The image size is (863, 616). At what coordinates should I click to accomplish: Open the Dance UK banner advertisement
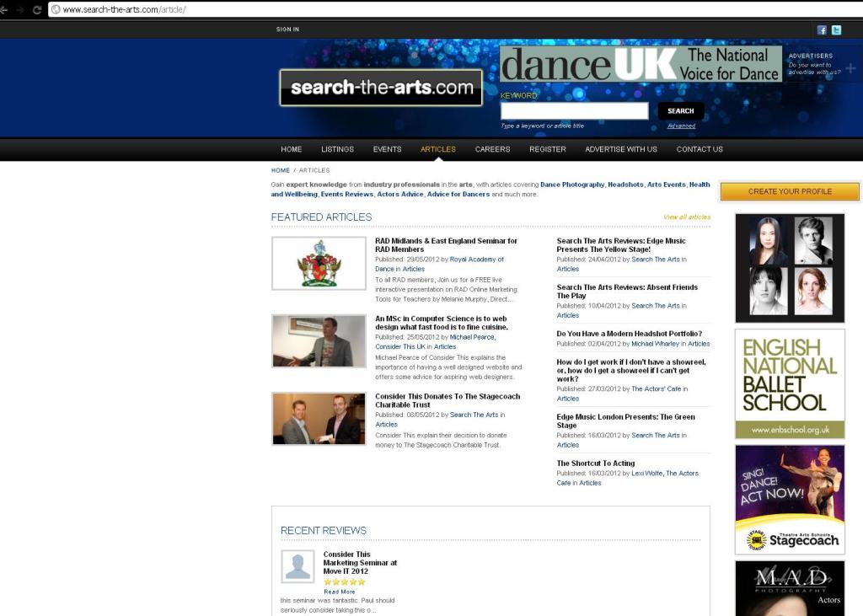pyautogui.click(x=641, y=64)
